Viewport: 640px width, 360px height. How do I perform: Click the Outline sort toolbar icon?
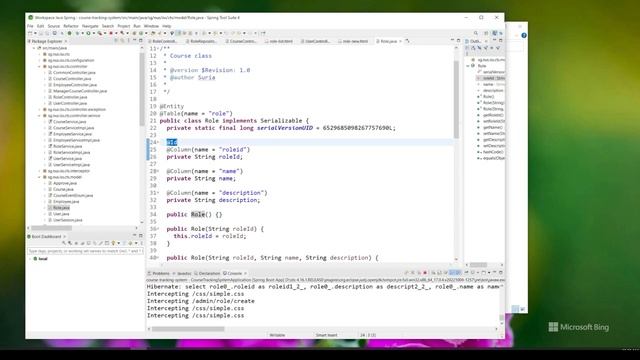pos(473,48)
